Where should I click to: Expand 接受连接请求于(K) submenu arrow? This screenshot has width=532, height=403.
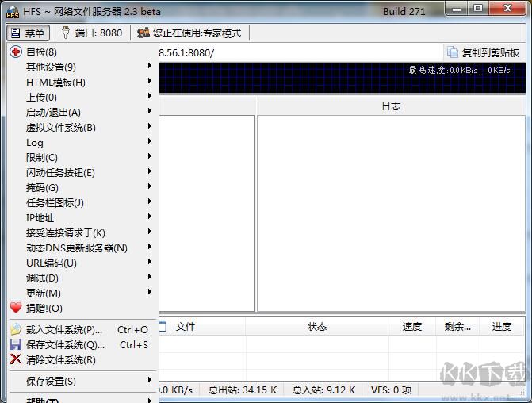coord(150,231)
